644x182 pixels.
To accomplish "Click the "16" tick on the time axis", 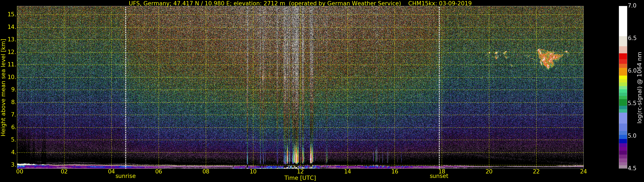I will 395,172.
